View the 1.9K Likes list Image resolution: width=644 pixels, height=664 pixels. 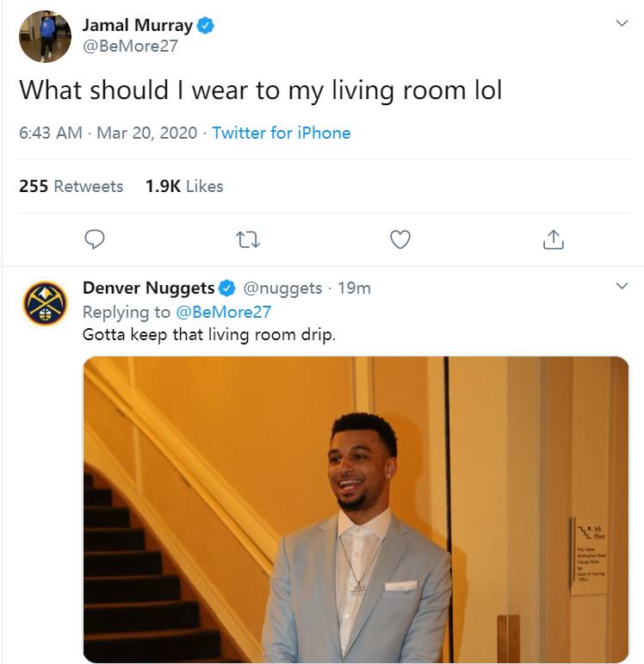point(184,186)
